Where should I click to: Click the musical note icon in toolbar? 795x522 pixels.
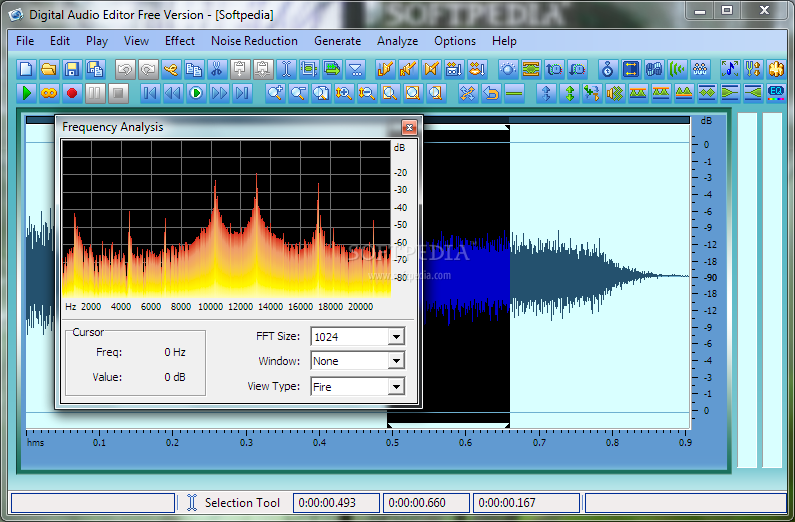[730, 69]
